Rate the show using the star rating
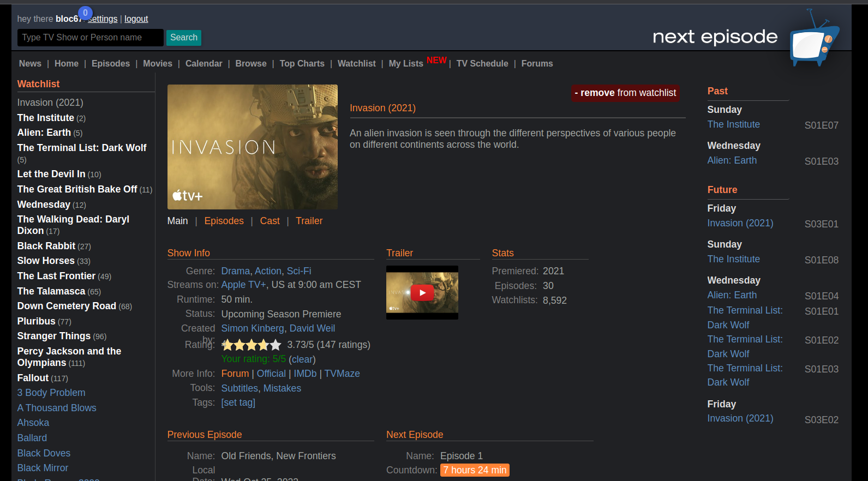 pos(252,345)
